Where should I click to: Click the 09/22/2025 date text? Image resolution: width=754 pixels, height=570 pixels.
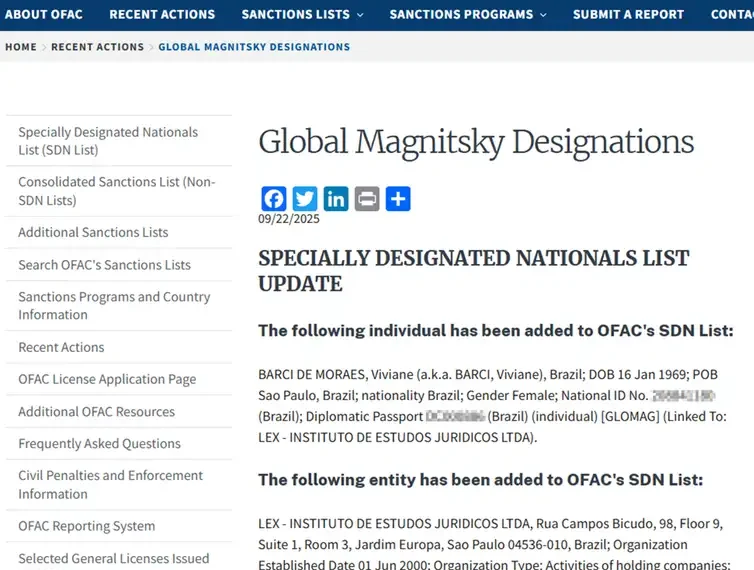pyautogui.click(x=289, y=219)
